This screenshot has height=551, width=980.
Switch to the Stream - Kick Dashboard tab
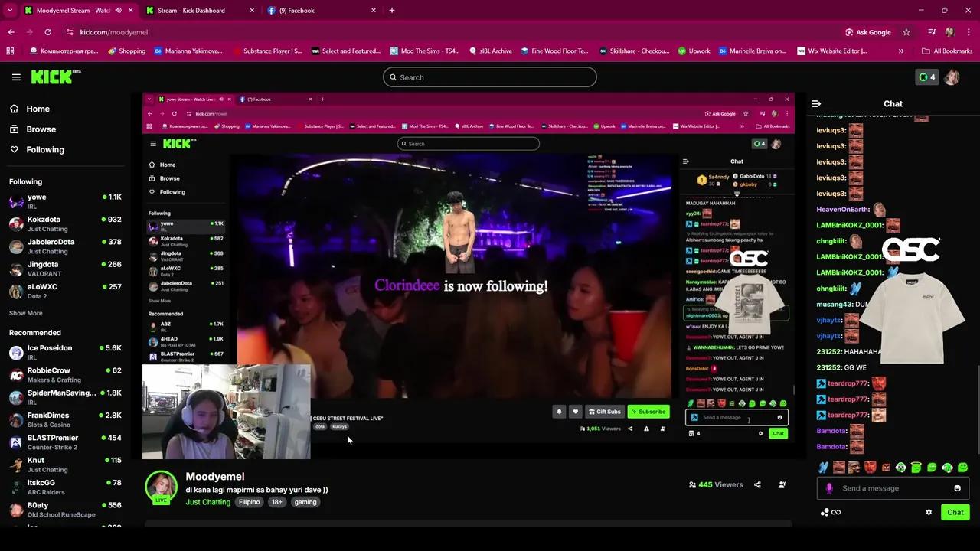click(x=191, y=10)
